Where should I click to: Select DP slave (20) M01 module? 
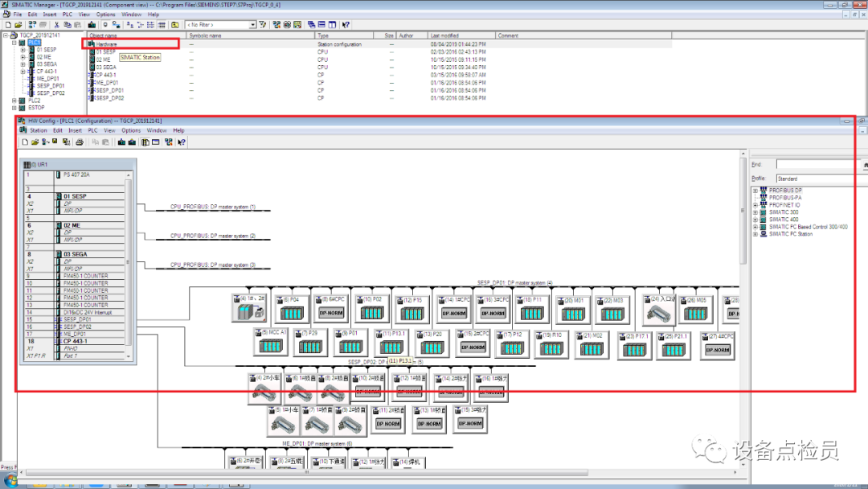pos(572,310)
